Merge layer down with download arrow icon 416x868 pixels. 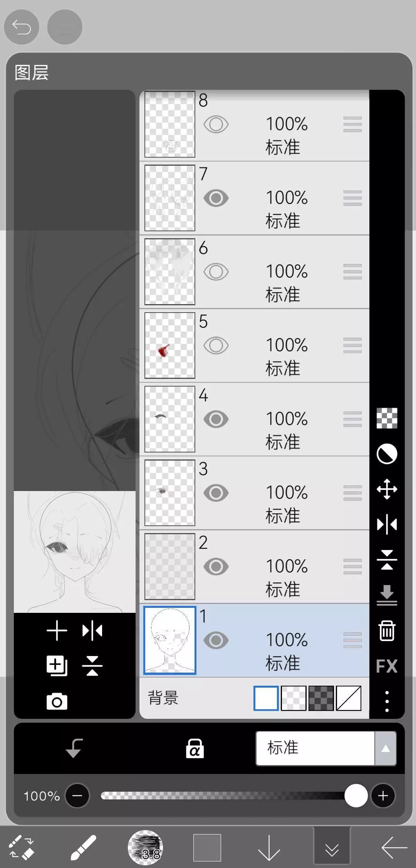(387, 595)
